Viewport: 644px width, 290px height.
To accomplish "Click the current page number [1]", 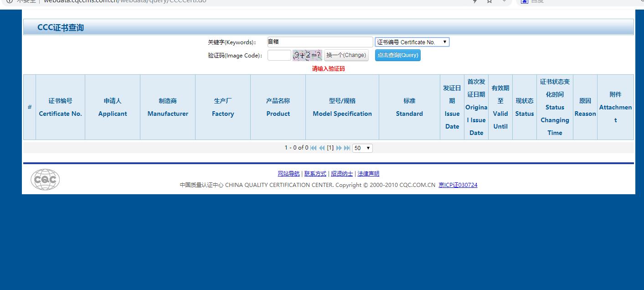I will point(330,148).
